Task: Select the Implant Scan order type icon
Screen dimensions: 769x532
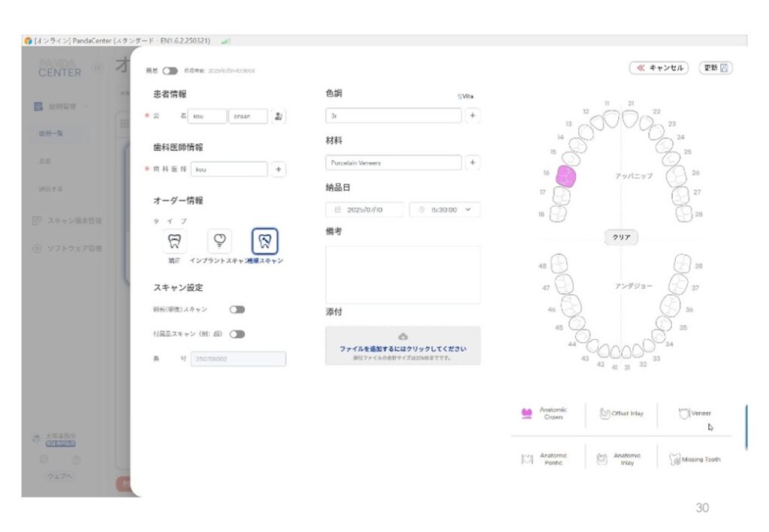Action: pyautogui.click(x=219, y=241)
